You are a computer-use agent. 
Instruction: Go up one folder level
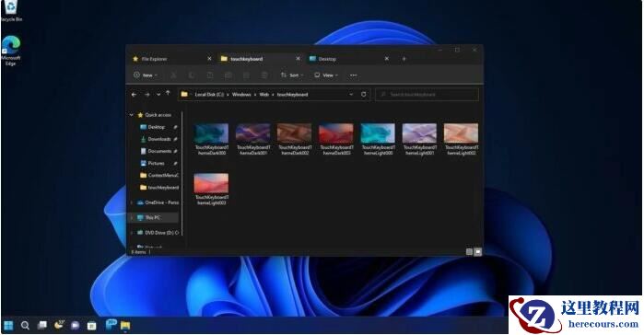(168, 94)
